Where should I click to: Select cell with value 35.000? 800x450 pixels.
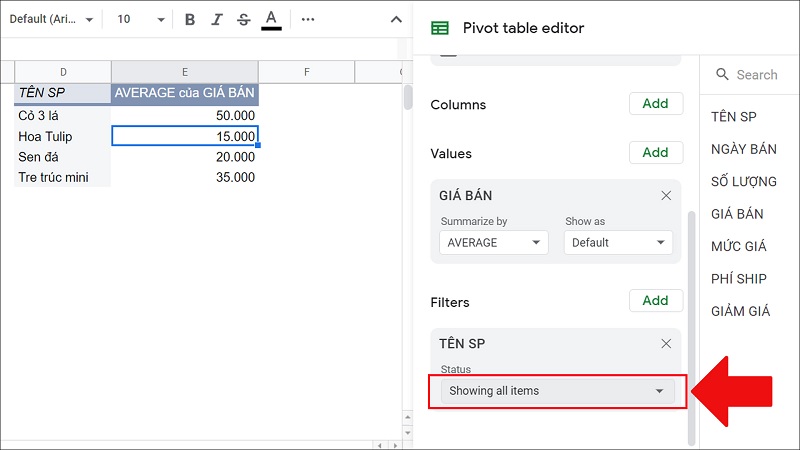pos(185,177)
